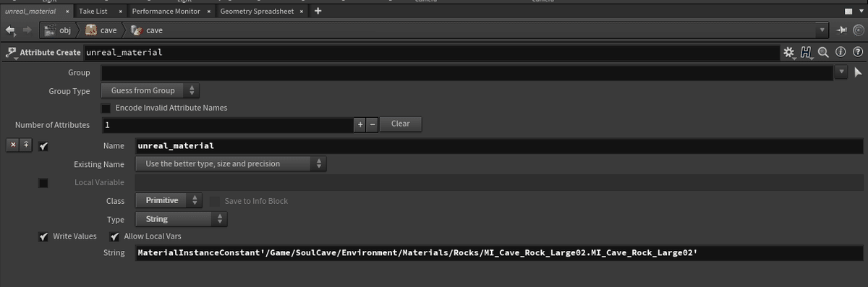Image resolution: width=868 pixels, height=287 pixels.
Task: Close the Performance Monitor tab
Action: click(x=208, y=12)
